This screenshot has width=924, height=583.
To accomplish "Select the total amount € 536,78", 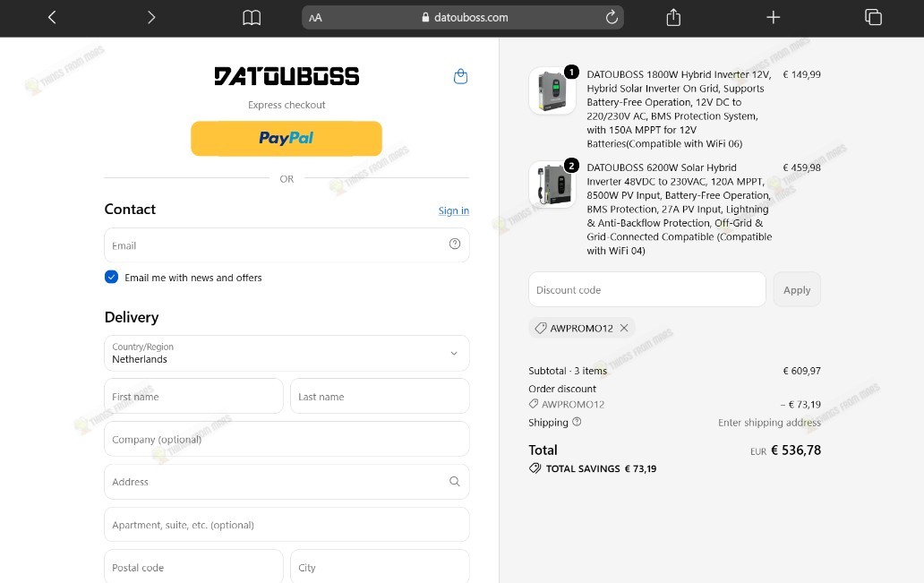I will 796,450.
